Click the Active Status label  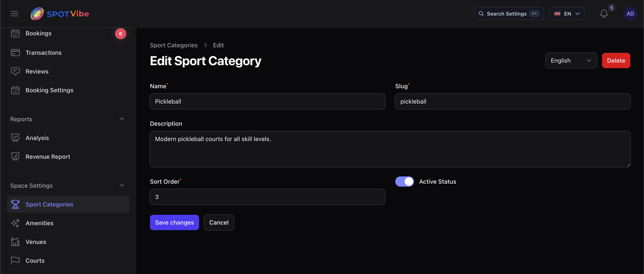tap(437, 181)
